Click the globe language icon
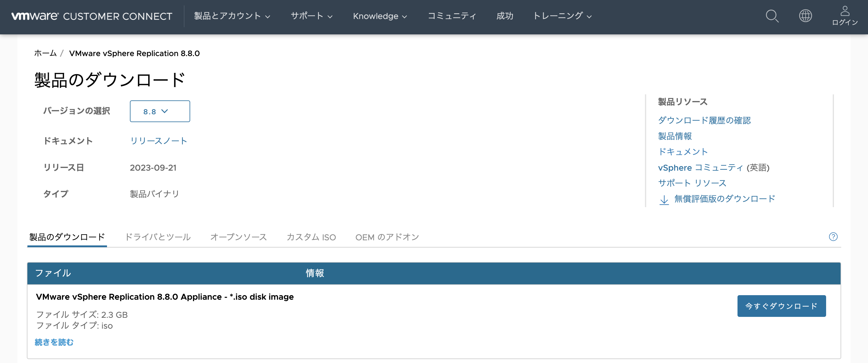This screenshot has height=363, width=868. coord(805,16)
